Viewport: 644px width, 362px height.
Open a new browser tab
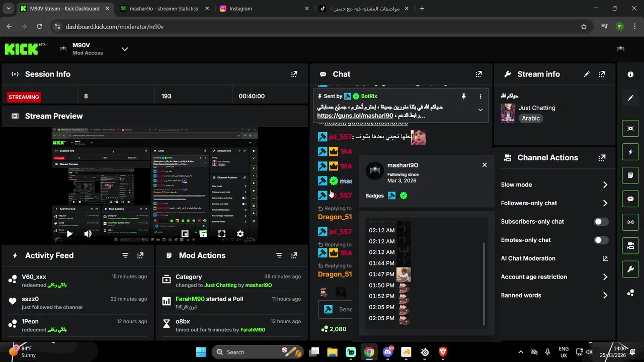(422, 9)
